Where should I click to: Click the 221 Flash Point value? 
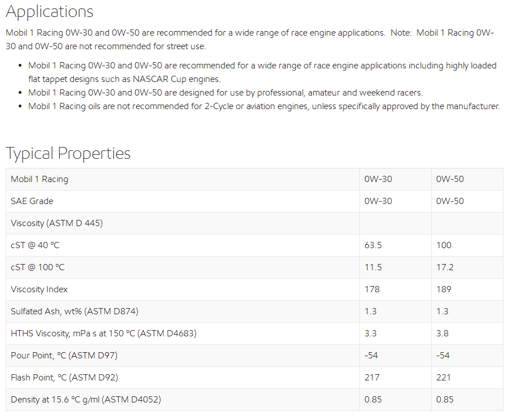point(443,378)
